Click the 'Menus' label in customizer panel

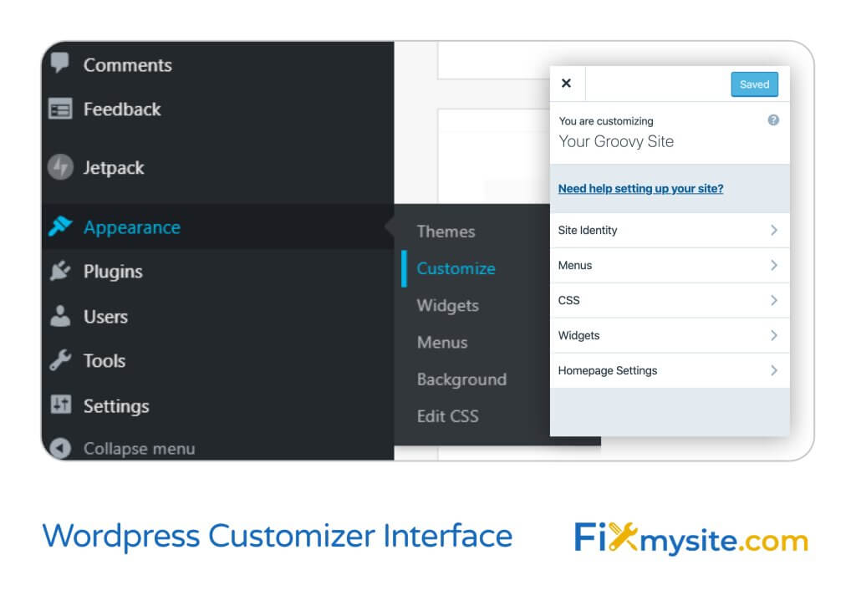pyautogui.click(x=575, y=265)
